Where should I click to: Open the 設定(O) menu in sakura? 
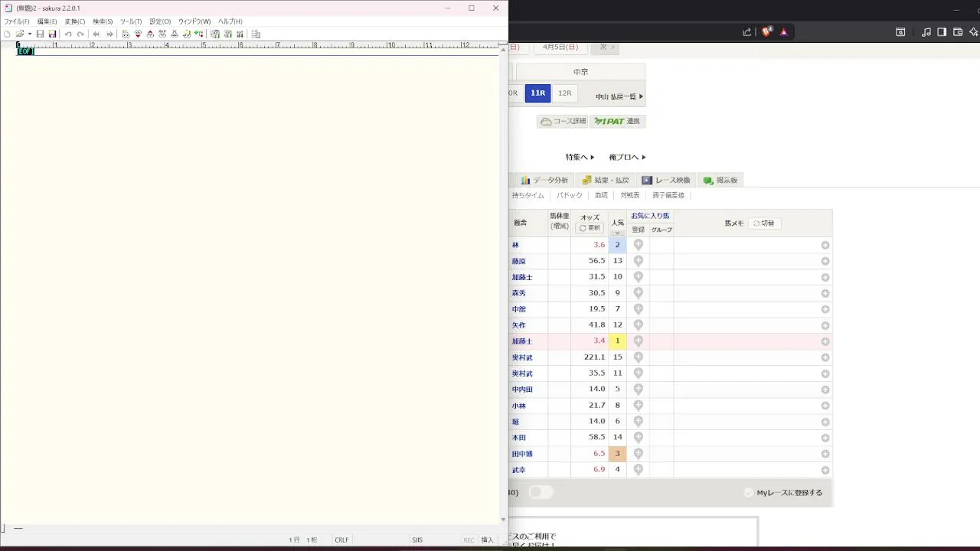coord(160,21)
